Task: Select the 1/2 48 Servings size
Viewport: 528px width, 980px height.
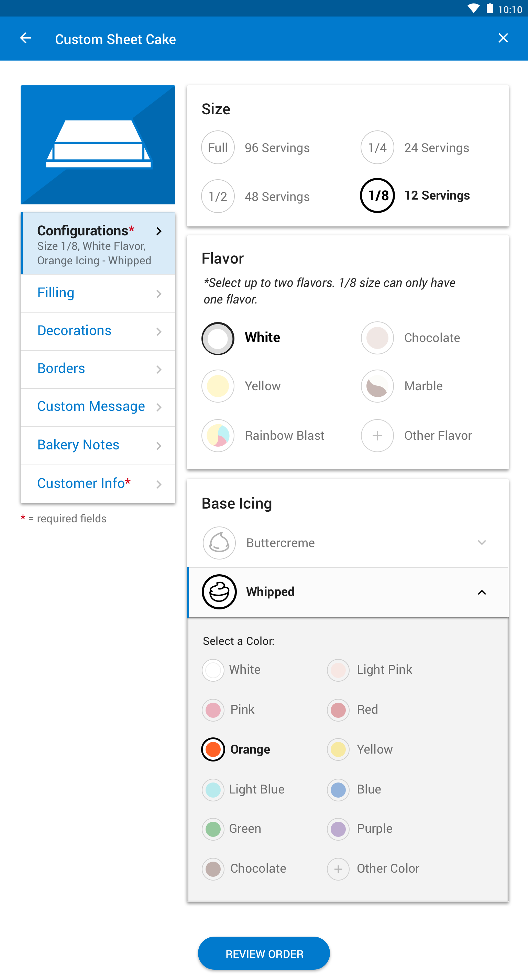Action: [255, 196]
